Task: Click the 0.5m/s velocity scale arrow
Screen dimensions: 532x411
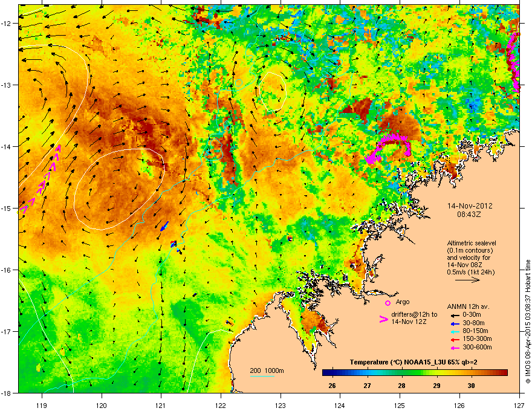Action: point(467,280)
